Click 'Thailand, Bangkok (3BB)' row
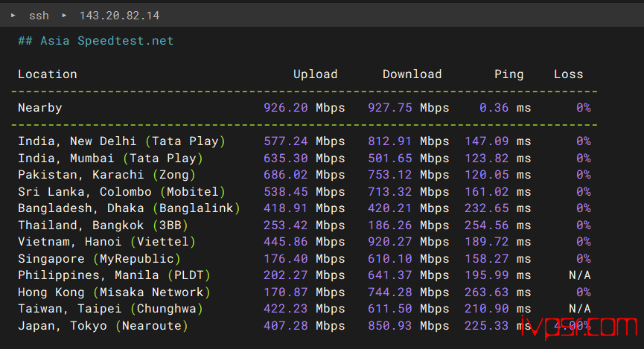This screenshot has height=349, width=644. click(x=103, y=225)
